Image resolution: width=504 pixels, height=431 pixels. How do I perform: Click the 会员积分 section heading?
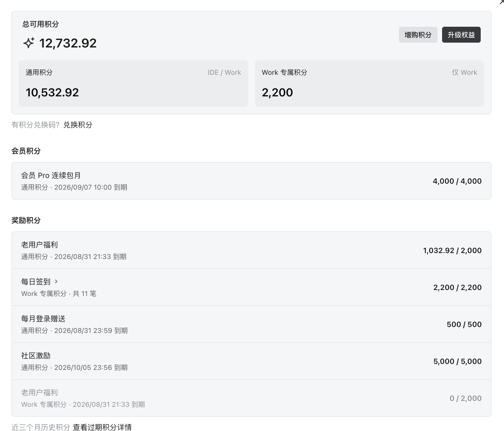(26, 151)
